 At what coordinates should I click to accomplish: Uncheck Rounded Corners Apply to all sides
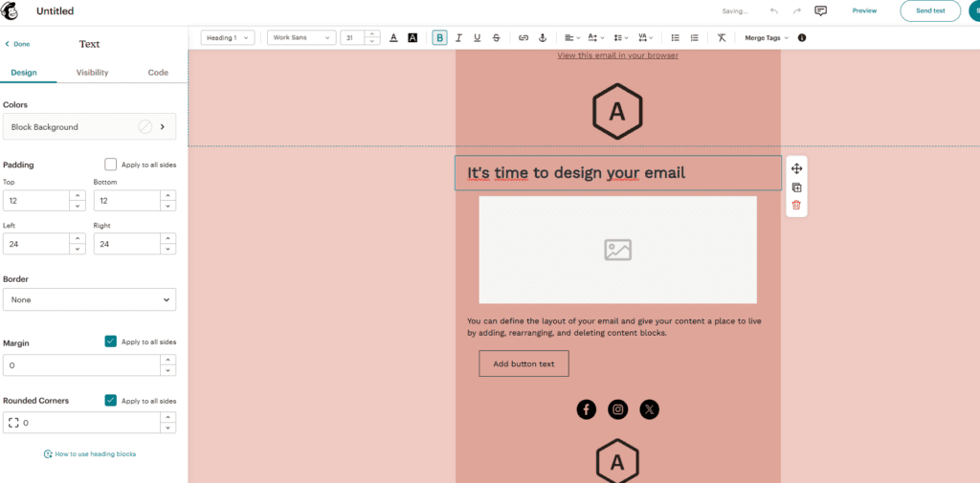(x=111, y=401)
